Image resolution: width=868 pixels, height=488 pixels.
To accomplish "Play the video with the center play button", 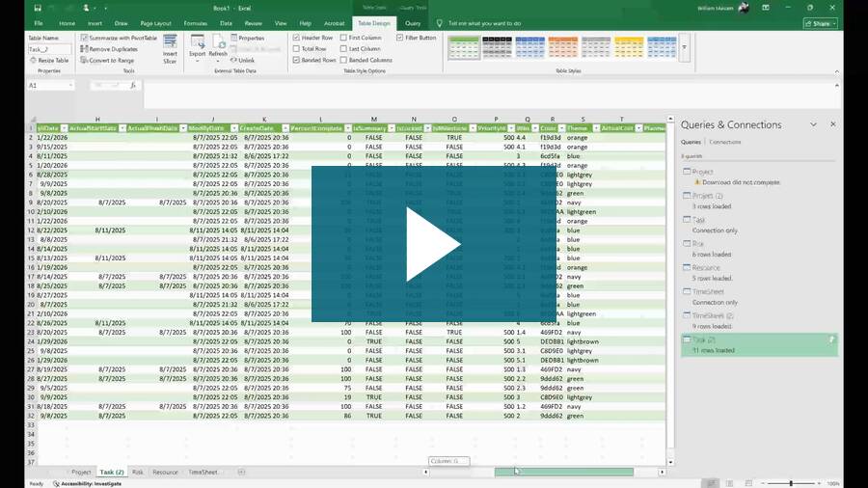I will [x=433, y=244].
